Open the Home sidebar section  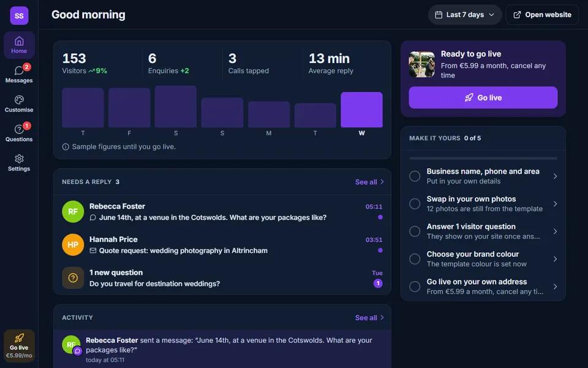click(19, 45)
